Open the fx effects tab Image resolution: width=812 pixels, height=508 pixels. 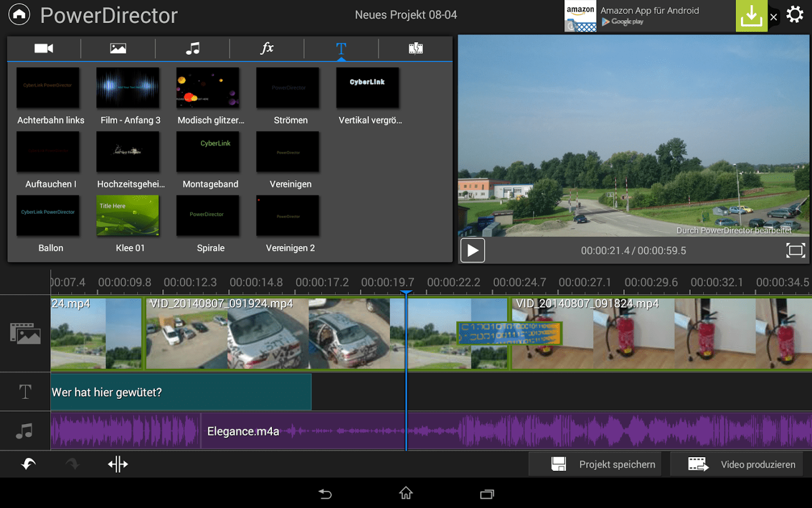pyautogui.click(x=267, y=49)
